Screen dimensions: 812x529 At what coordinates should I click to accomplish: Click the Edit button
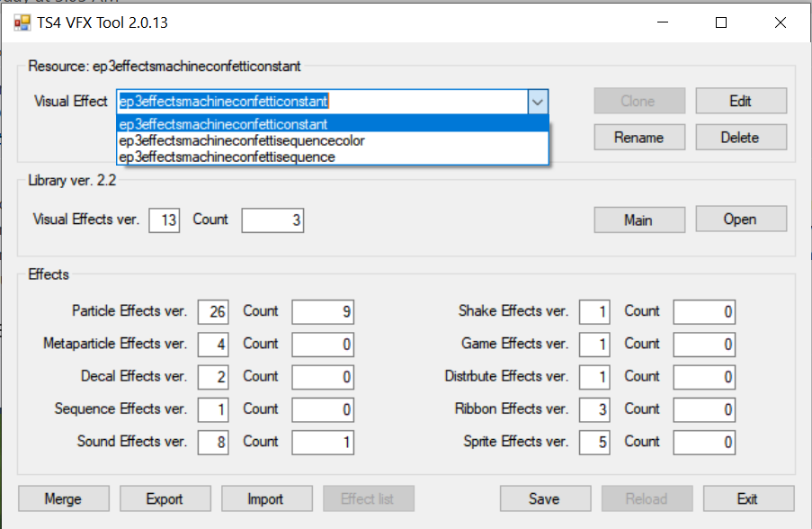pos(741,101)
